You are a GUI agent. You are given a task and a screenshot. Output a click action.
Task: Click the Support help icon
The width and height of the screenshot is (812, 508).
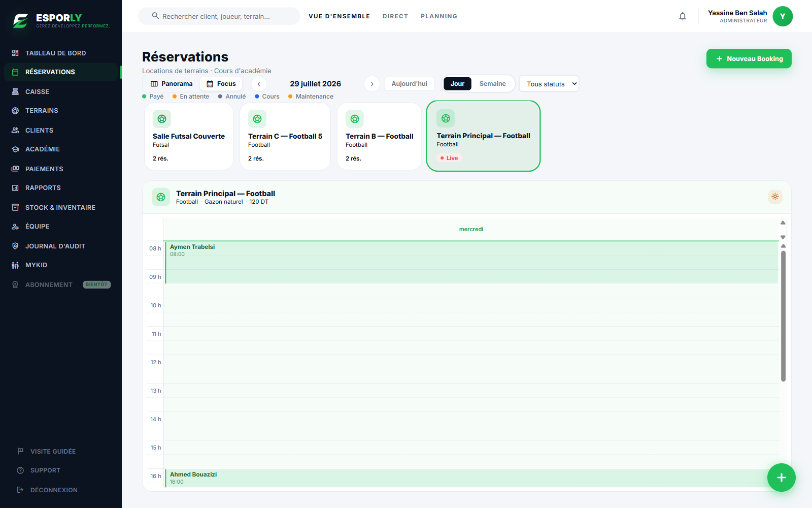point(20,470)
